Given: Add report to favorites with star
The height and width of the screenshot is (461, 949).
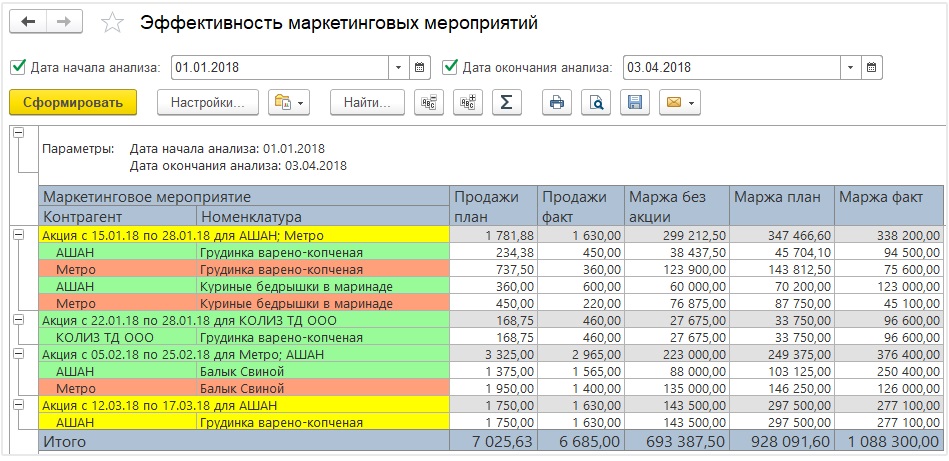Looking at the screenshot, I should (x=114, y=23).
